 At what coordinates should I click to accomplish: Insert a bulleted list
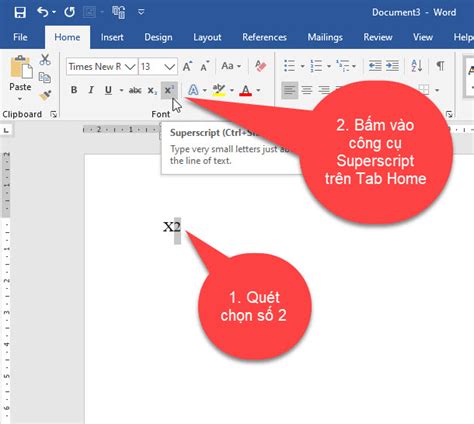289,66
